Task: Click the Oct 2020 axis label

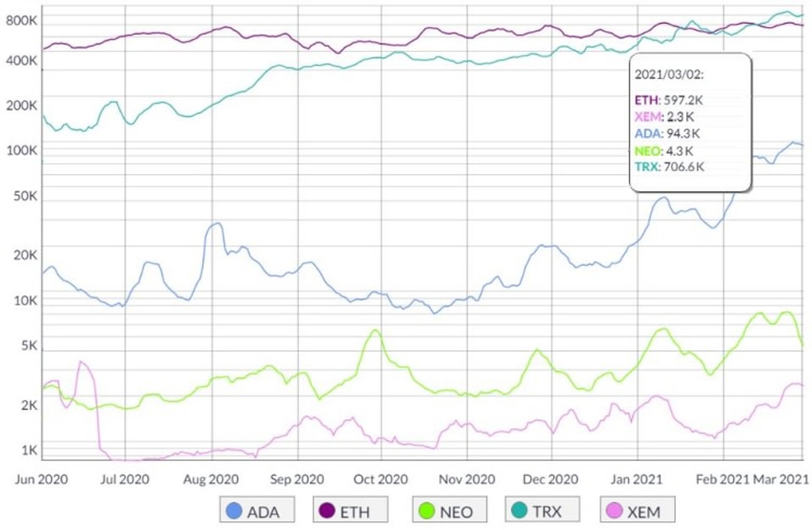Action: [381, 479]
